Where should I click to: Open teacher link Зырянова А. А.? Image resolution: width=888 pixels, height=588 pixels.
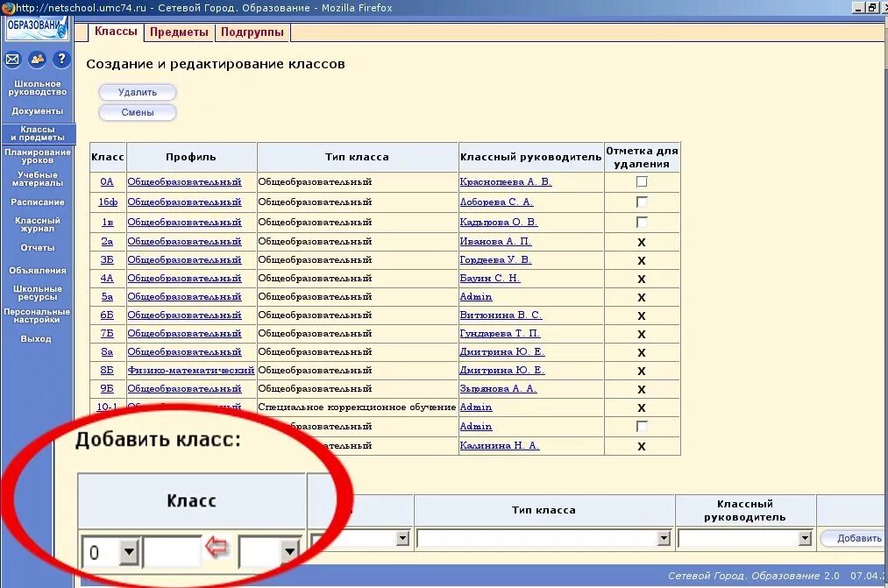click(x=499, y=389)
